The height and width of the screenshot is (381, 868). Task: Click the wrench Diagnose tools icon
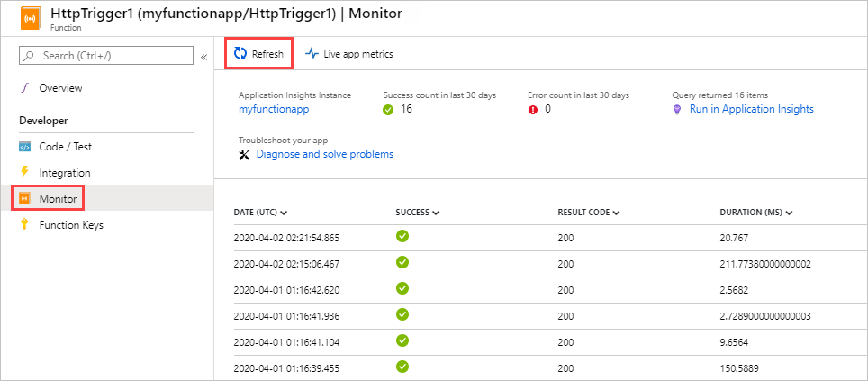click(x=244, y=155)
